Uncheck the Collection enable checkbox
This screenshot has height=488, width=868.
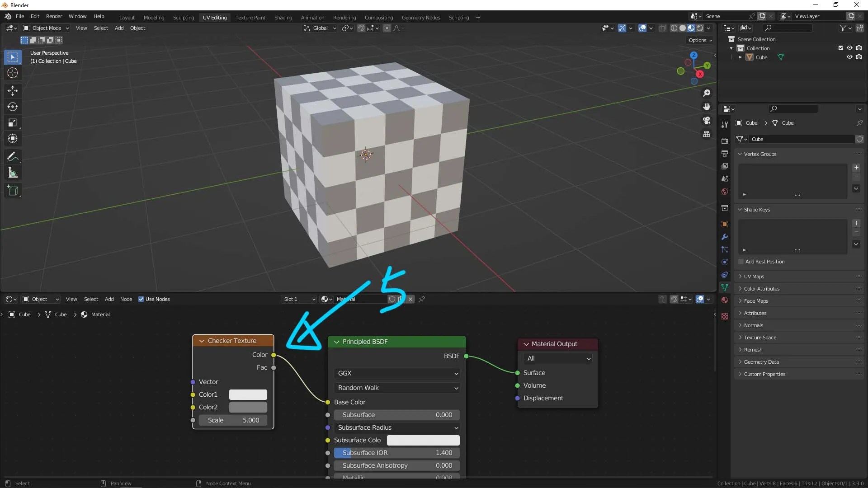[841, 47]
